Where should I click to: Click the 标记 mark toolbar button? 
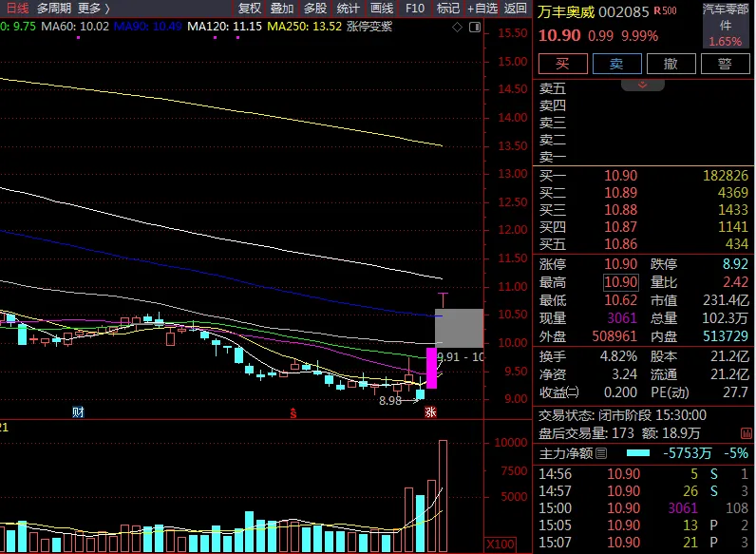pos(448,9)
